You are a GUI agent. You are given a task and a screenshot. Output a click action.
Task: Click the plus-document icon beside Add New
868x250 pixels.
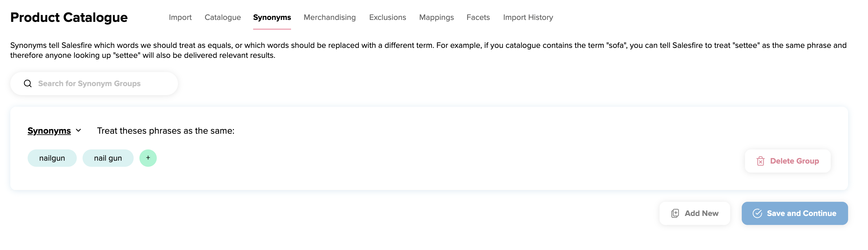click(675, 213)
